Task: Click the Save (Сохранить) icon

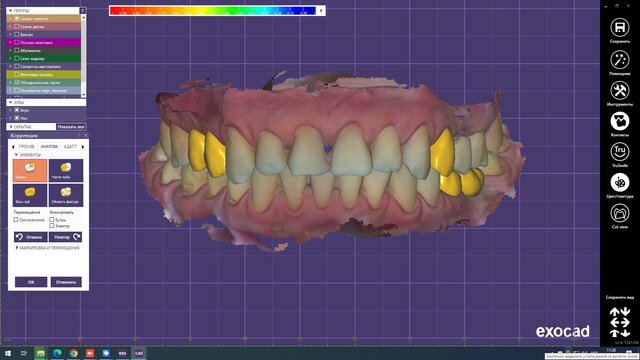Action: (620, 27)
